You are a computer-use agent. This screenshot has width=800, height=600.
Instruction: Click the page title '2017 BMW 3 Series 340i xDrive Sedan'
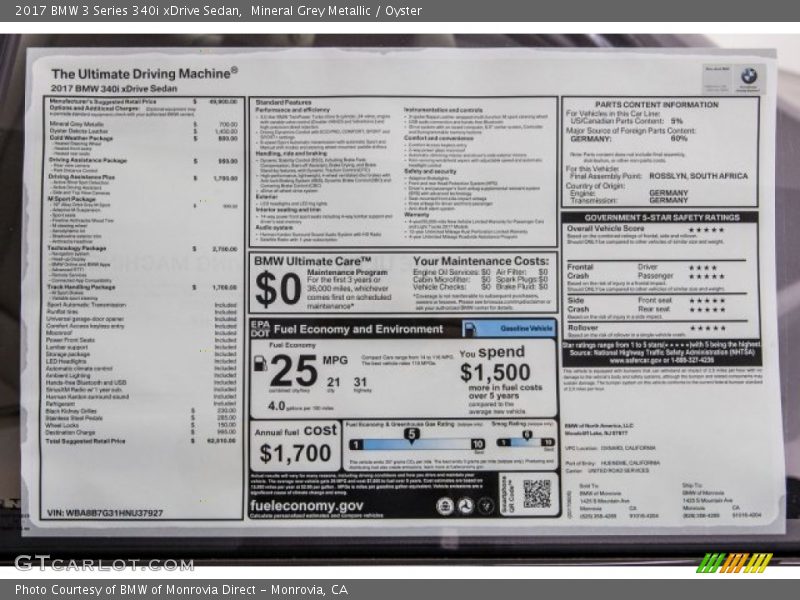[128, 11]
